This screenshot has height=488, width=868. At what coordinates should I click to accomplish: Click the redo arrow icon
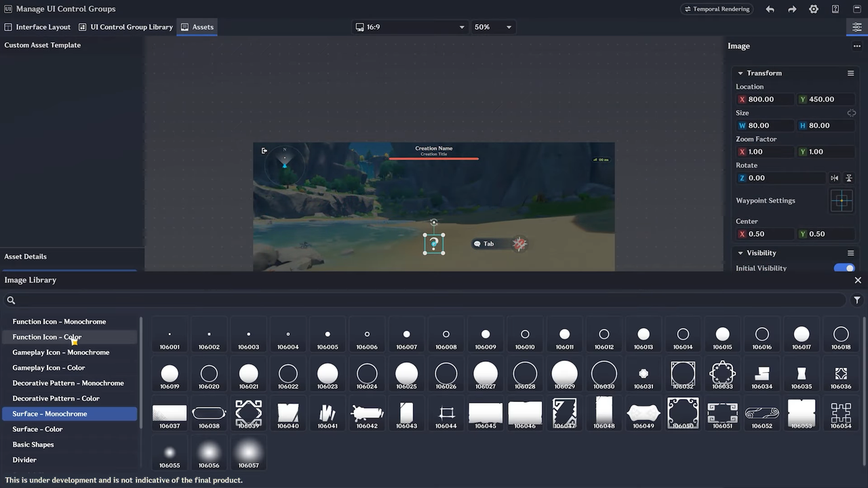pos(792,9)
